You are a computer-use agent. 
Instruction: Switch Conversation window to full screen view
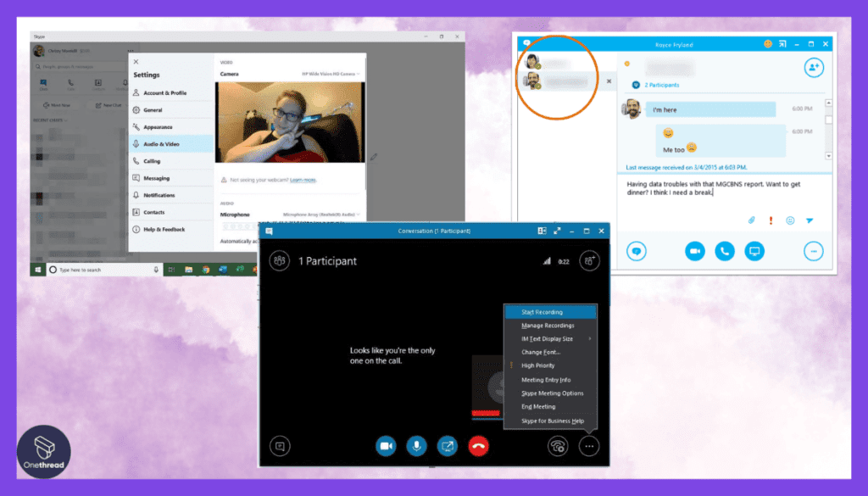(557, 231)
